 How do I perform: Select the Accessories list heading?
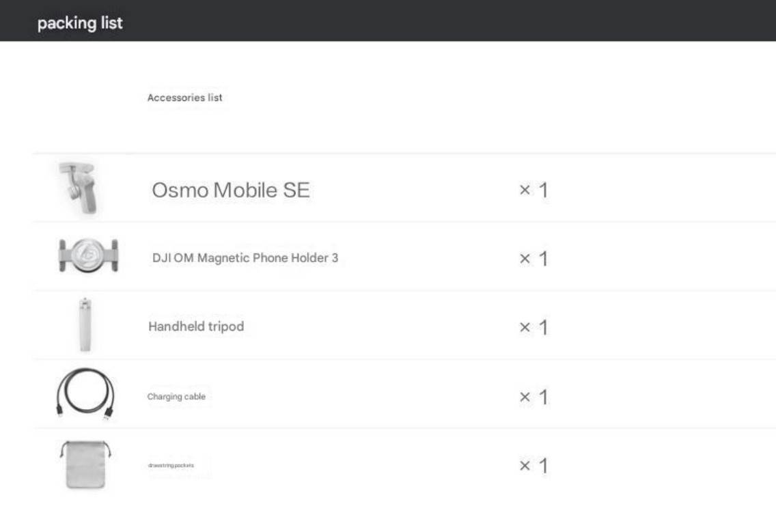coord(184,98)
